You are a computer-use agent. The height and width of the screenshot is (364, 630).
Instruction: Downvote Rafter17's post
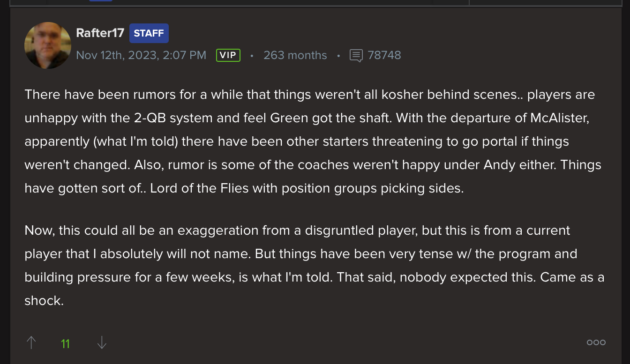[x=102, y=343]
